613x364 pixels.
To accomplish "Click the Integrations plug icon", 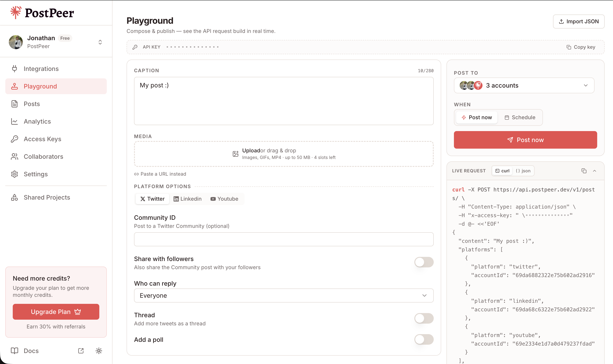I will [15, 69].
